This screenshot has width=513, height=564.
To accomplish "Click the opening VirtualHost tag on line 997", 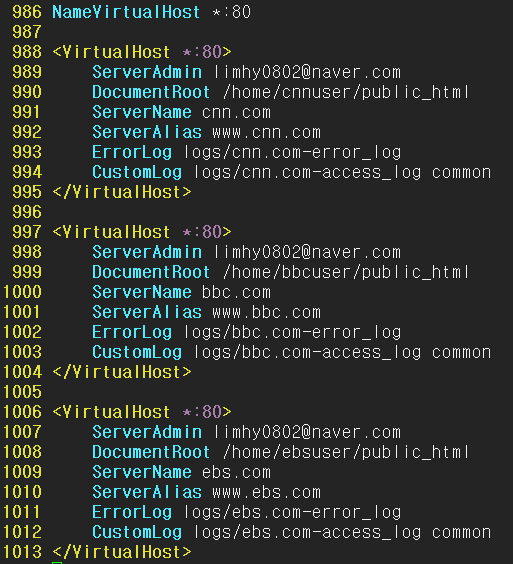I will click(x=141, y=232).
